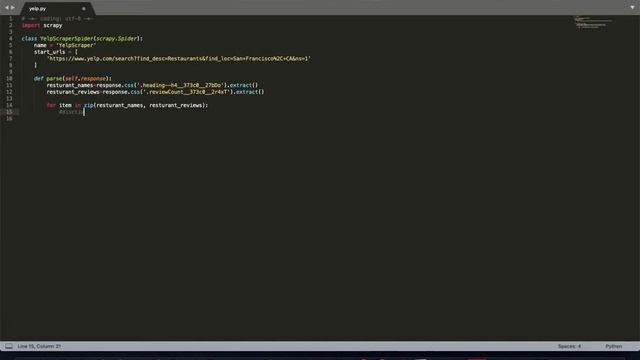640x360 pixels.
Task: Click the tab scroll right arrow
Action: tap(13, 7)
